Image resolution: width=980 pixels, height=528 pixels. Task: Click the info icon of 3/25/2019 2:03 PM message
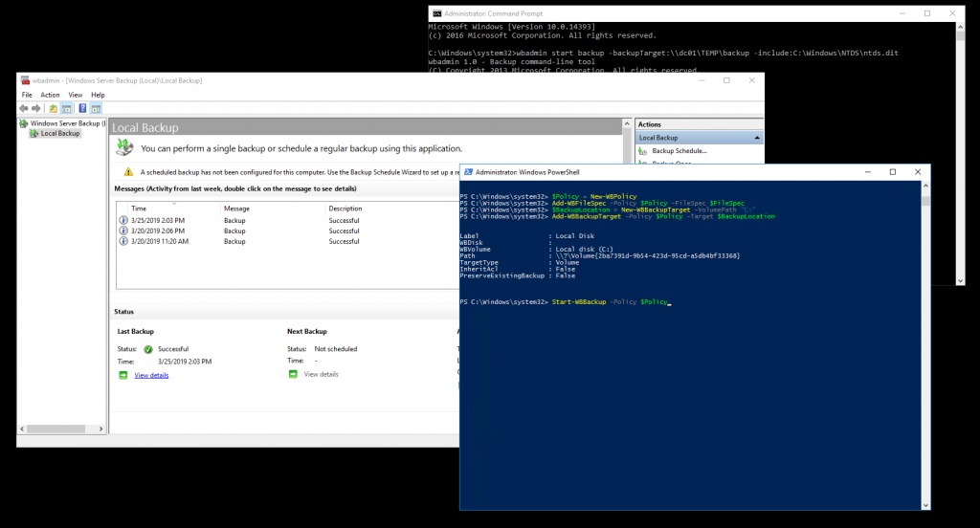pos(123,221)
